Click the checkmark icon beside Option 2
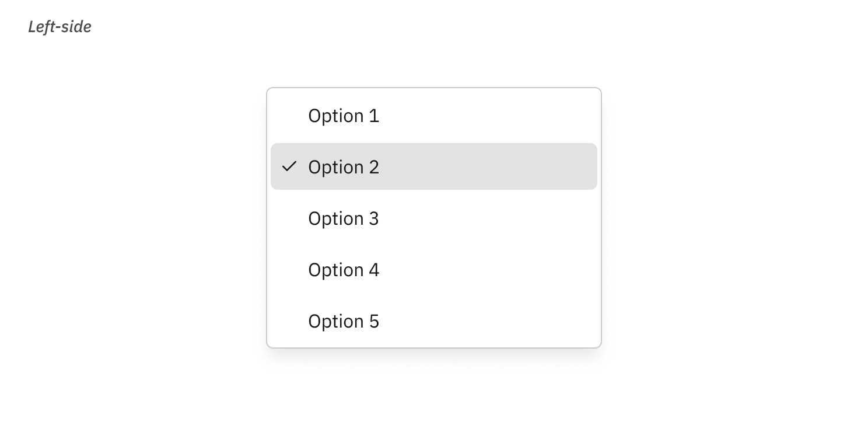Screen dimensions: 868x435 (289, 167)
